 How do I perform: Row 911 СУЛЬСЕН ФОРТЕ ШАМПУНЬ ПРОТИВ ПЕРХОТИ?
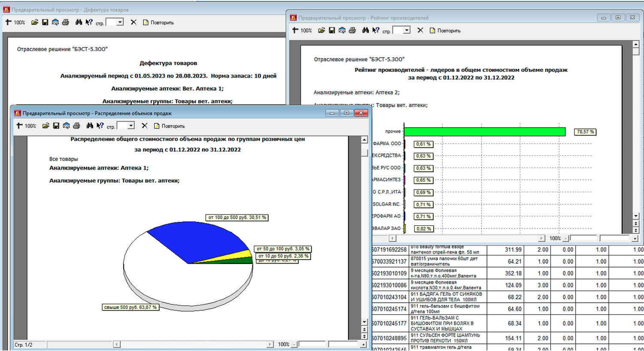[x=508, y=338]
